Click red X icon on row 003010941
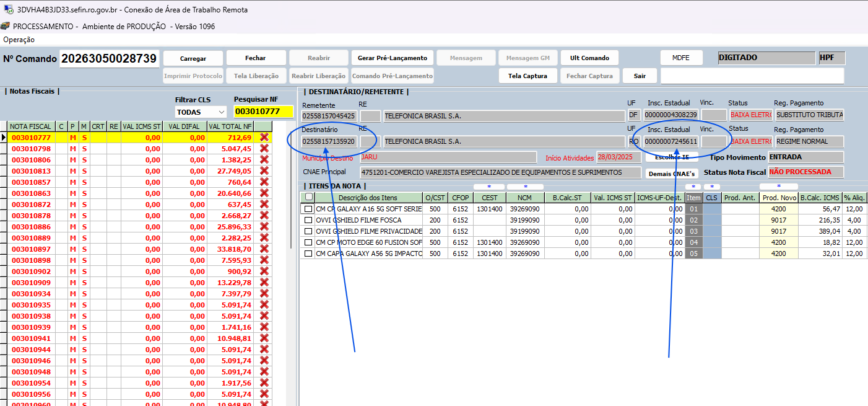This screenshot has width=868, height=406. 264,338
